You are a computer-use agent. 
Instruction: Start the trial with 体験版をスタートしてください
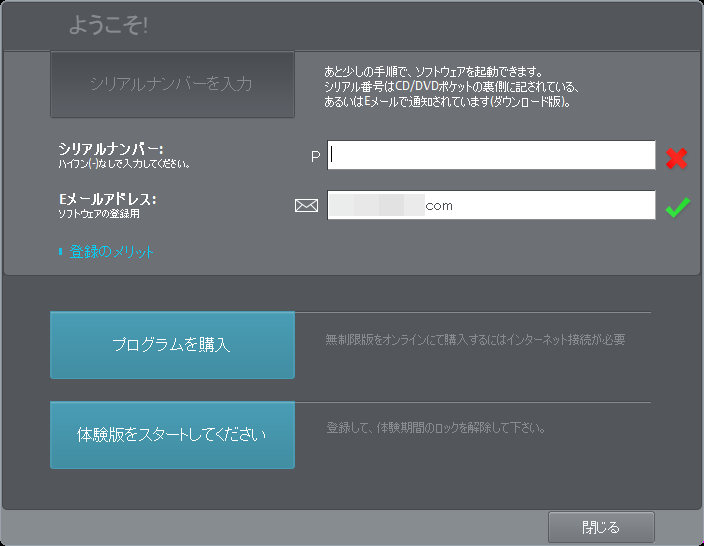[x=172, y=436]
